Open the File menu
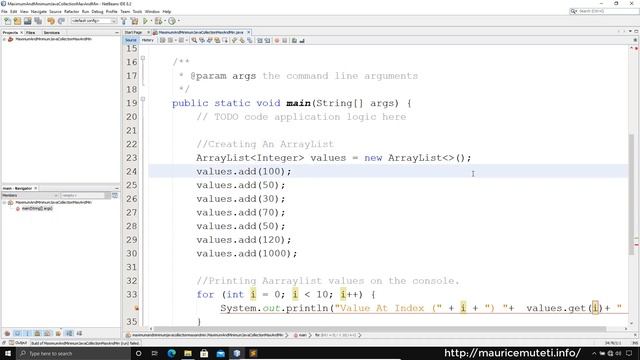This screenshot has width=640, height=360. pyautogui.click(x=4, y=11)
